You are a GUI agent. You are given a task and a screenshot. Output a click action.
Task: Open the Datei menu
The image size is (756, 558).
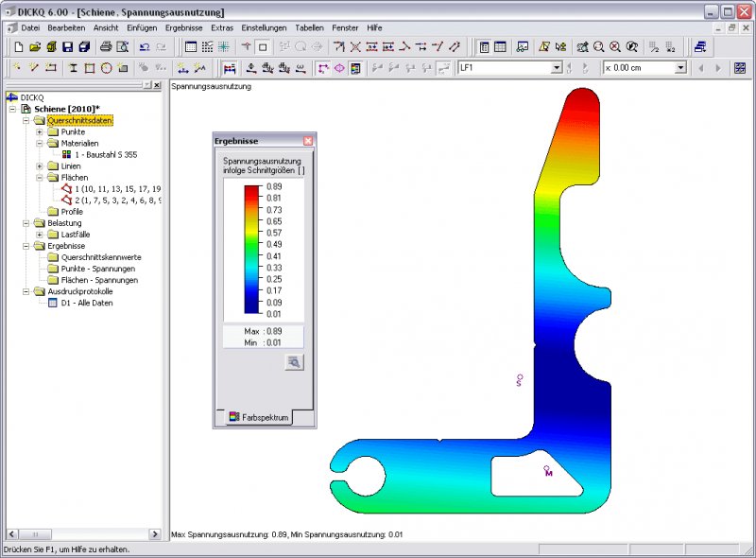(x=30, y=28)
